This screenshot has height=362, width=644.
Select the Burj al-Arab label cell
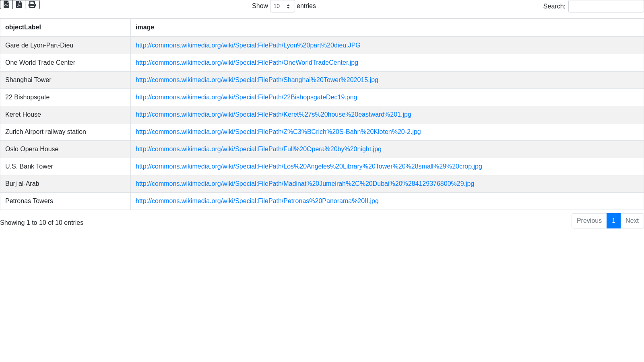pos(65,184)
